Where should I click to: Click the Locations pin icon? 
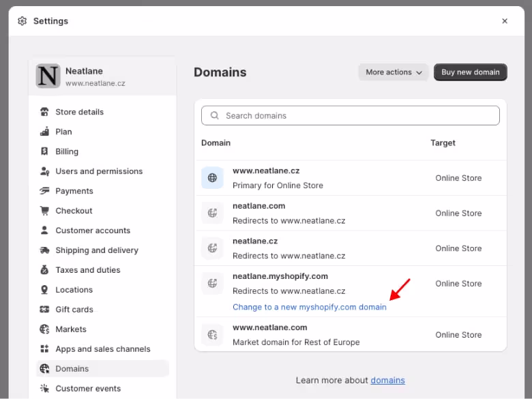44,289
